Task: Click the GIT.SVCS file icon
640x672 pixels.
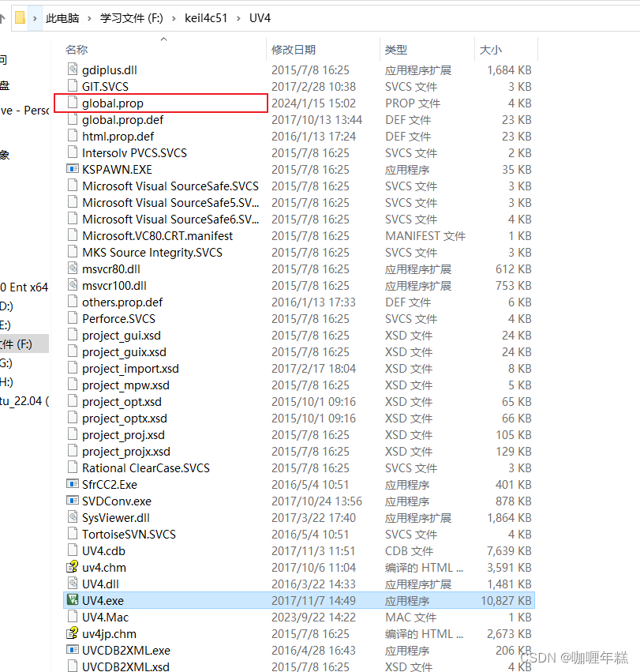Action: click(x=73, y=86)
